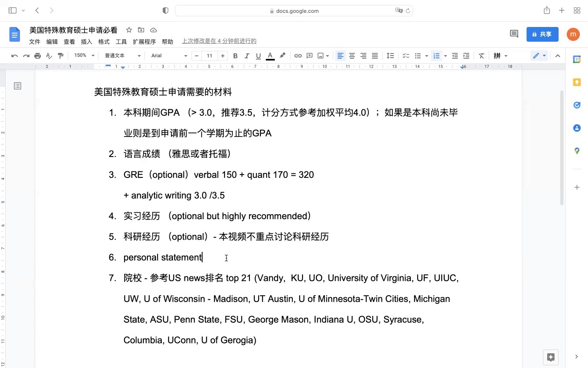This screenshot has height=368, width=588.
Task: Get add-ons with plus icon
Action: pyautogui.click(x=577, y=187)
